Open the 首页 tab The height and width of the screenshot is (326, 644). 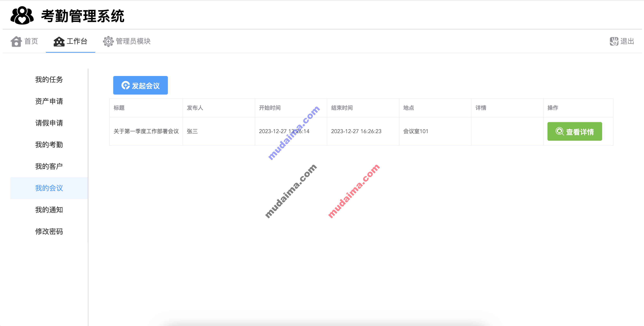pyautogui.click(x=24, y=41)
